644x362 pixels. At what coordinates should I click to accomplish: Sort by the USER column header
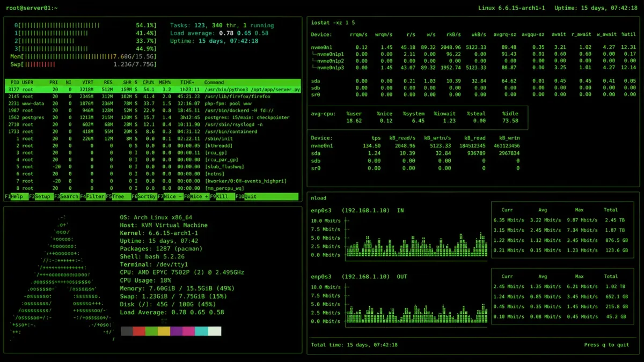pos(28,82)
